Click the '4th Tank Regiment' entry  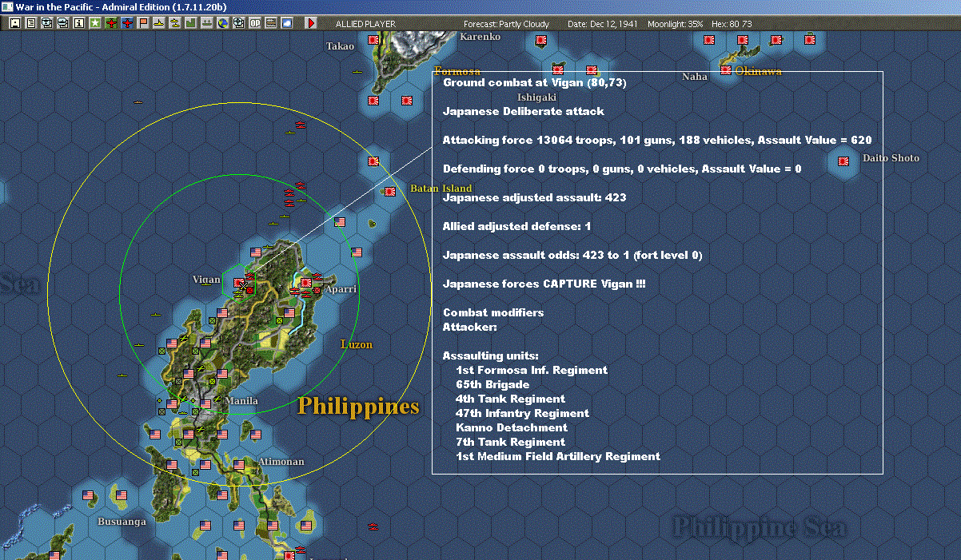click(x=510, y=399)
